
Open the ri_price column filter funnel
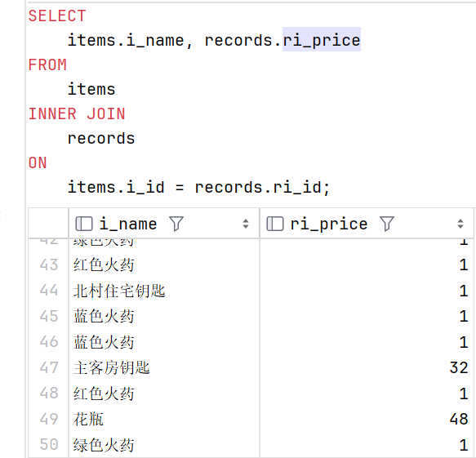pyautogui.click(x=387, y=224)
